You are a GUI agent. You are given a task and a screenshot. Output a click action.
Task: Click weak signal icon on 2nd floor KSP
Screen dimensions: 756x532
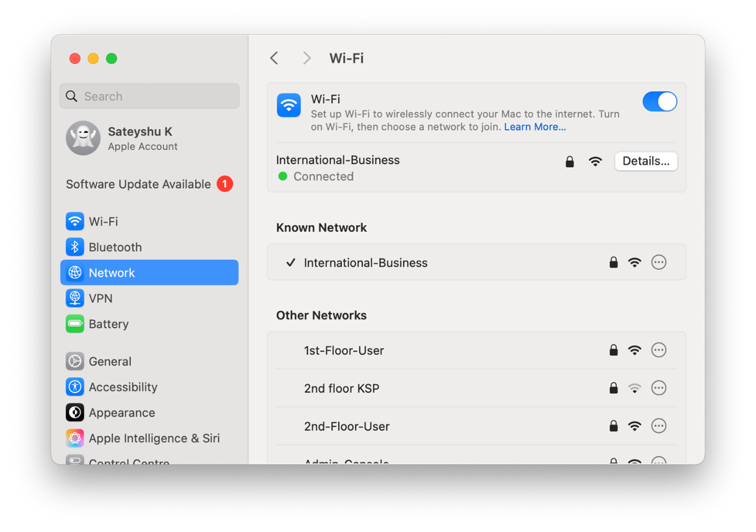click(x=635, y=388)
